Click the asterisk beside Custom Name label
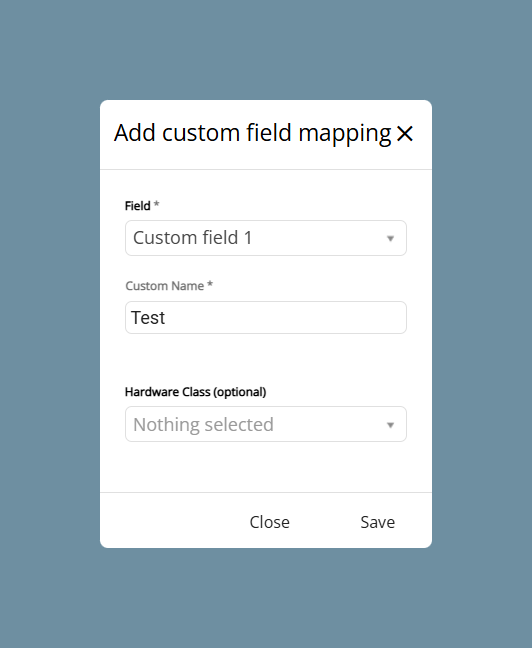The image size is (532, 648). tap(210, 284)
